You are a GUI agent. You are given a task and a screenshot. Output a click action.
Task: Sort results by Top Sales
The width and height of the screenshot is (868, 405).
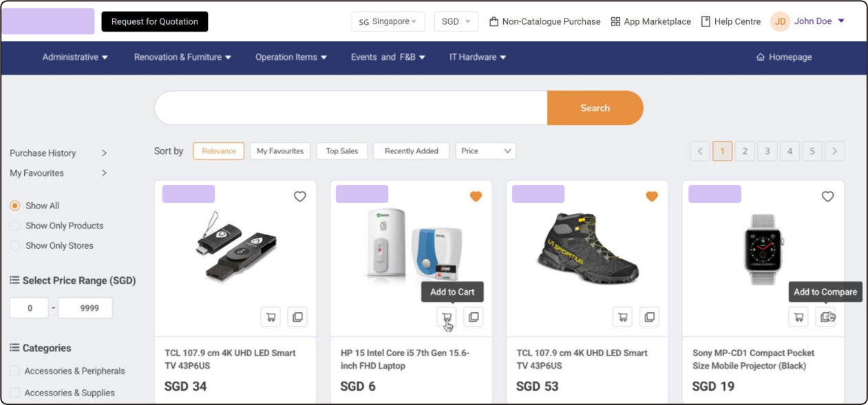click(x=342, y=151)
